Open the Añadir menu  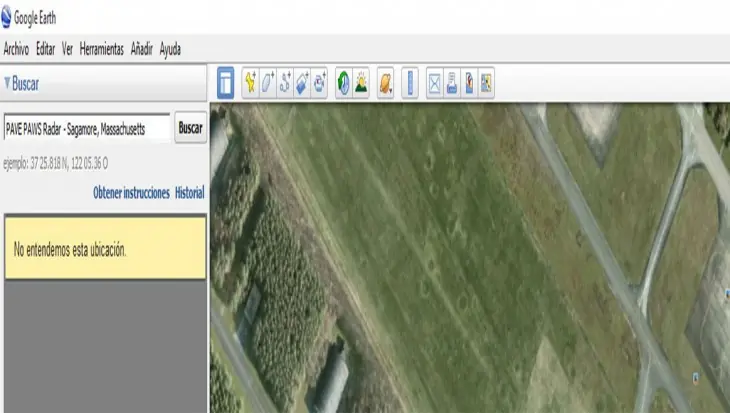142,49
